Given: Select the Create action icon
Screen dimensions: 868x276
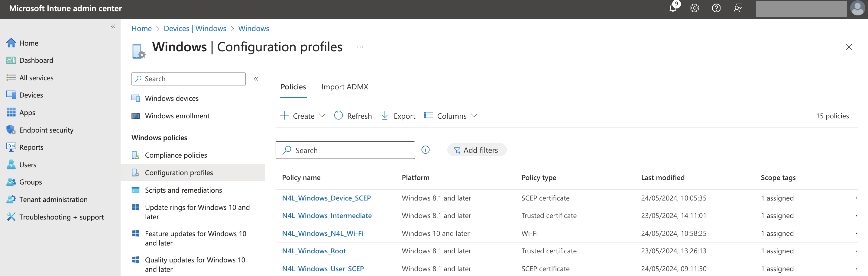Looking at the screenshot, I should coord(284,115).
